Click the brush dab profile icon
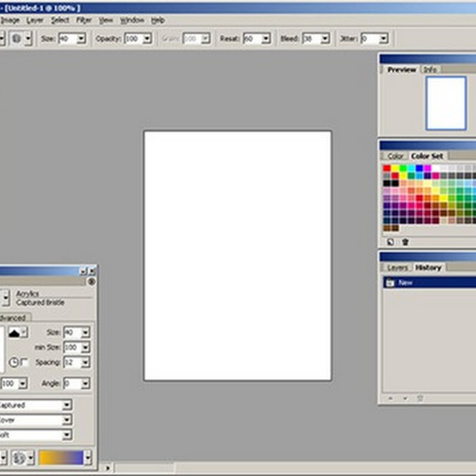Image resolution: width=476 pixels, height=476 pixels. (x=14, y=333)
